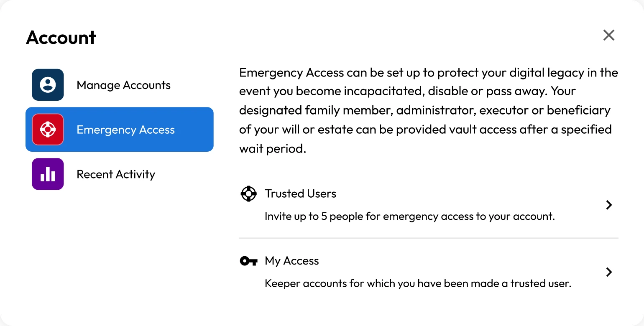The image size is (644, 326).
Task: Expand Trusted Users using its chevron arrow
Action: (609, 205)
